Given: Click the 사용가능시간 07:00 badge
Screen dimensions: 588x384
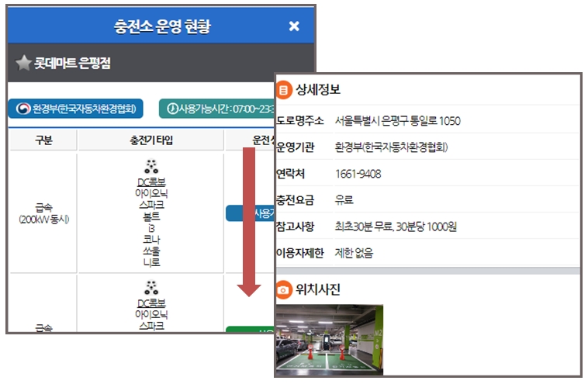Looking at the screenshot, I should (x=216, y=109).
